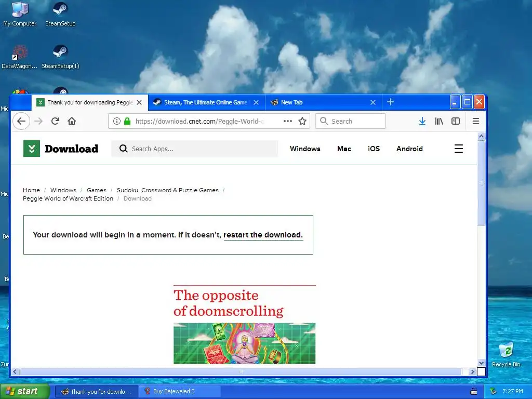Click the vertical scrollbar up arrow

(481, 137)
